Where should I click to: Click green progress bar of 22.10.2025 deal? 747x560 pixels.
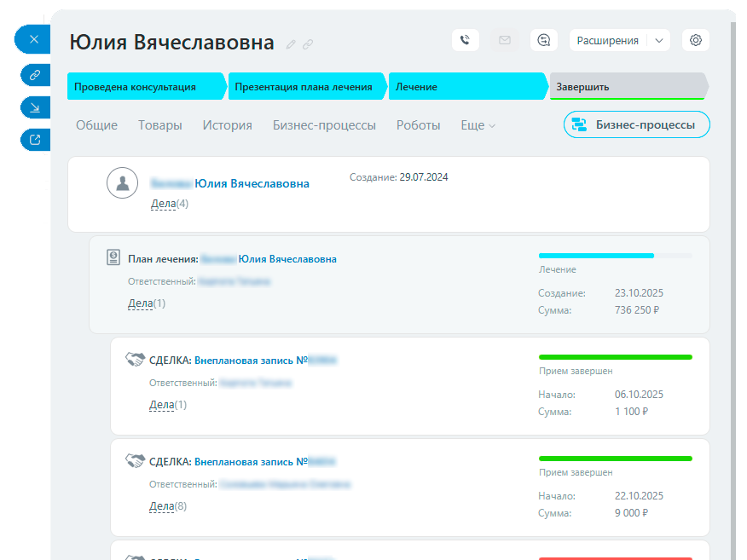coord(615,459)
